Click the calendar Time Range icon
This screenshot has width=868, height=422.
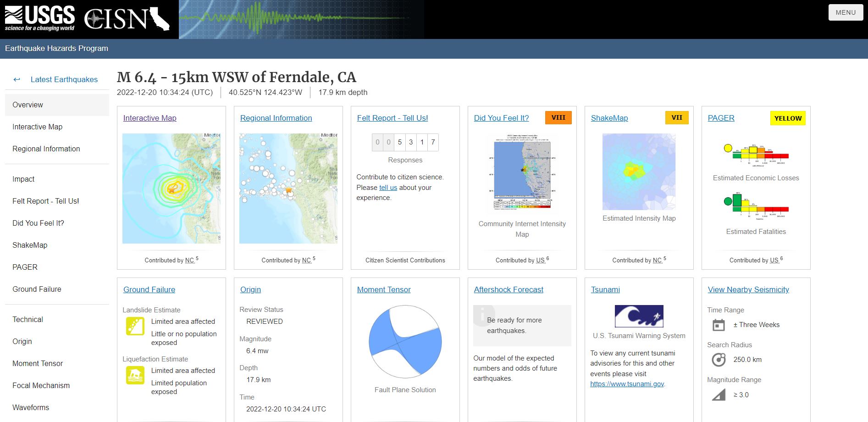719,325
